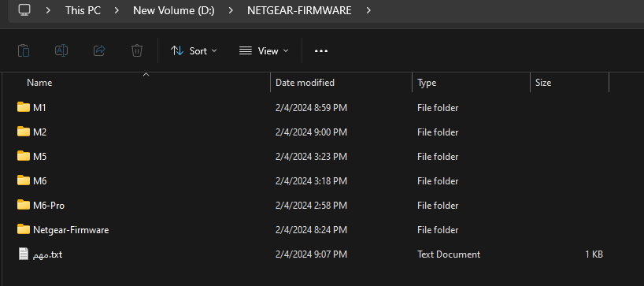The image size is (644, 286).
Task: Sort by the Size column header
Action: [x=543, y=83]
